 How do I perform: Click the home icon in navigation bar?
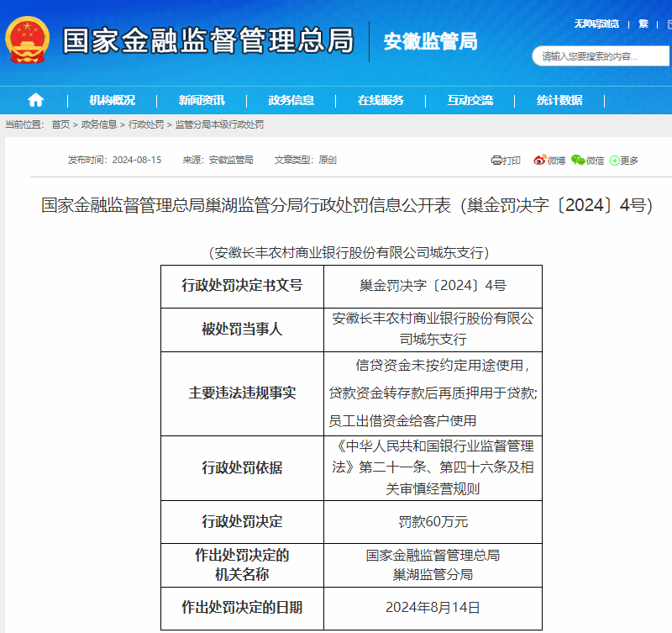click(x=35, y=100)
